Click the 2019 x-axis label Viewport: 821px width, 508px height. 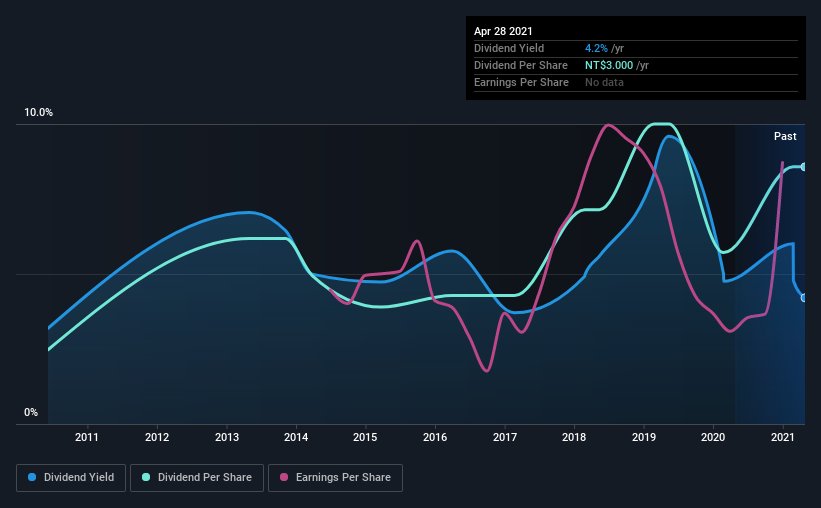644,437
